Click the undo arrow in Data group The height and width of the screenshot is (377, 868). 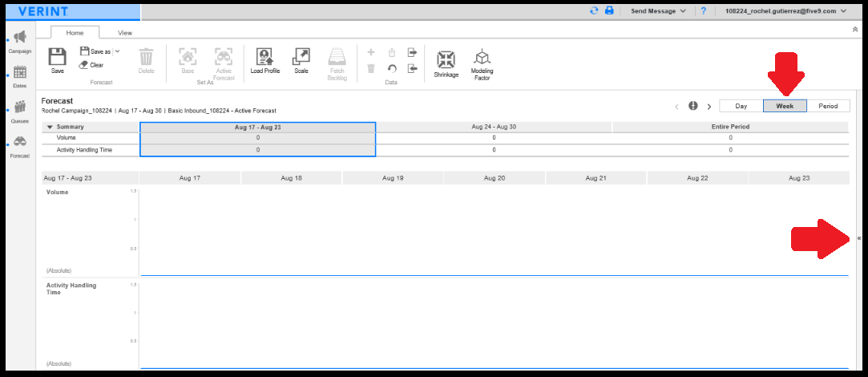pyautogui.click(x=391, y=68)
